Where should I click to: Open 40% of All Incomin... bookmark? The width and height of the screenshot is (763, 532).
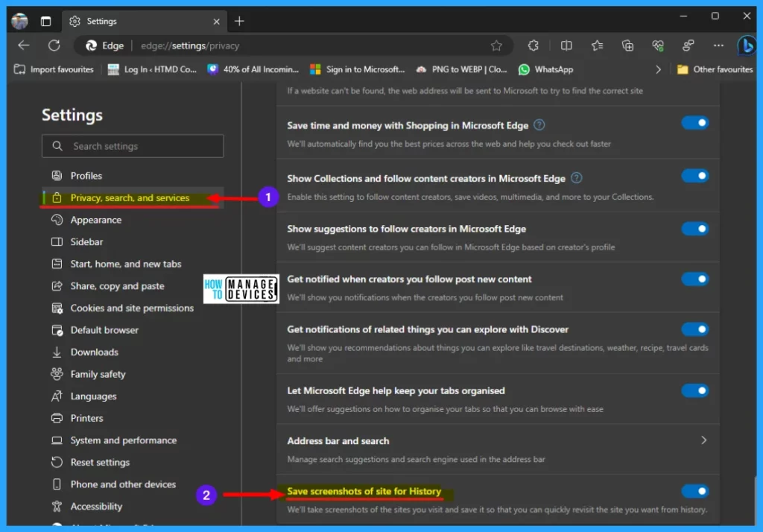253,69
